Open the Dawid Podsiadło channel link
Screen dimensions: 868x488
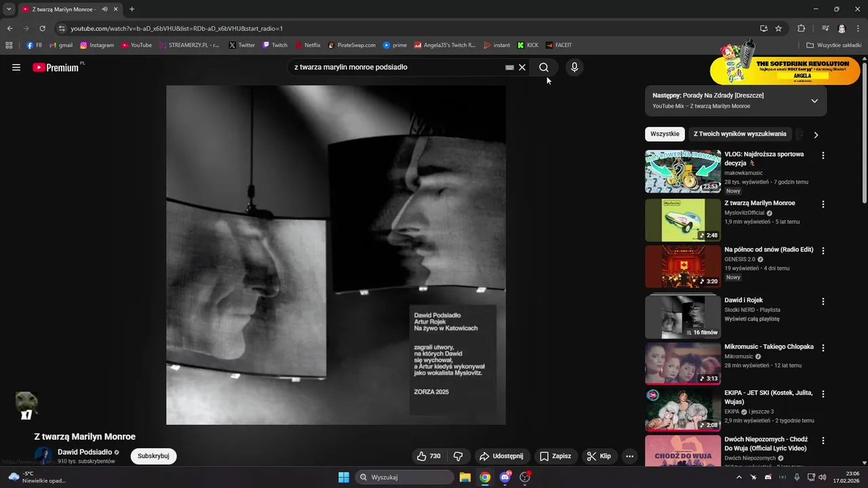[x=85, y=452]
